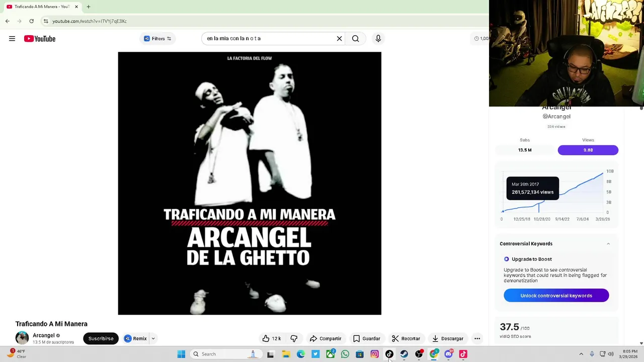
Task: Open Arcangel channel avatar
Action: pos(22,338)
